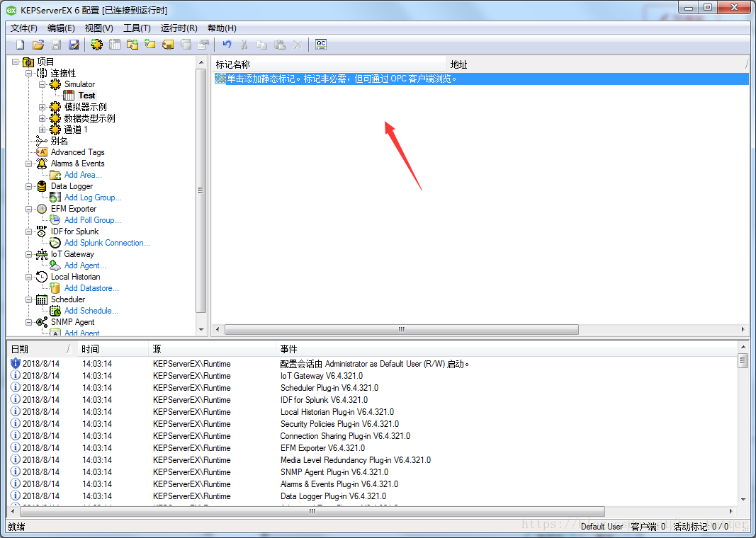Click the Add Splunk Connection... link

pos(107,243)
